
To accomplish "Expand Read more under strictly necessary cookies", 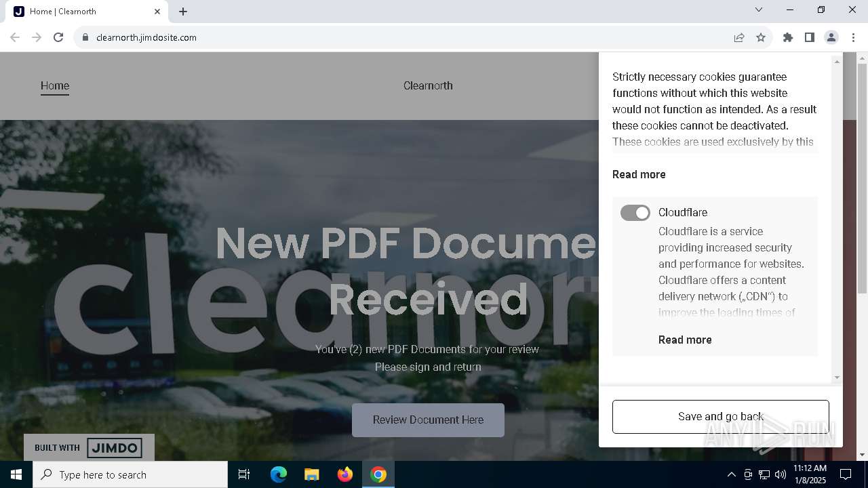I will [639, 174].
